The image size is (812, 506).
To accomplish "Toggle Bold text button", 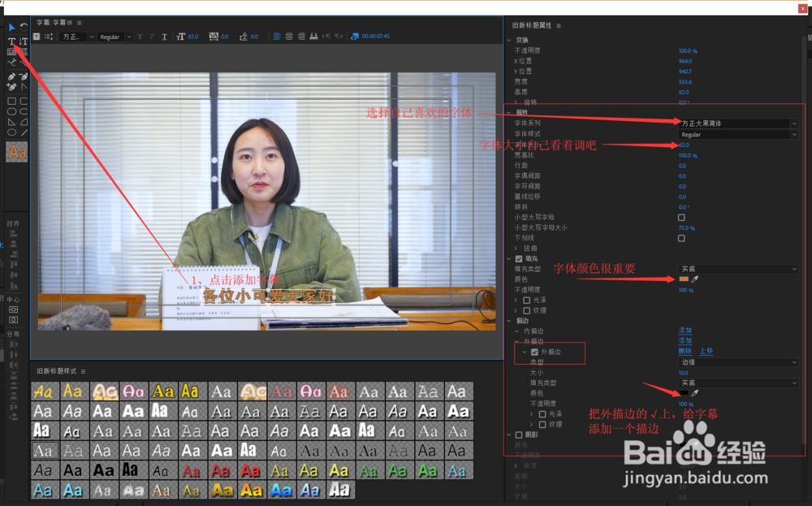I will [140, 37].
